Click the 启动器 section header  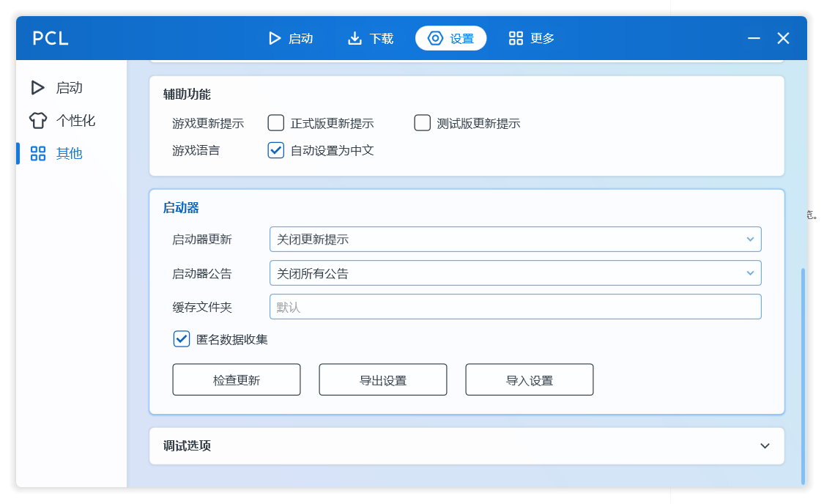click(x=181, y=207)
